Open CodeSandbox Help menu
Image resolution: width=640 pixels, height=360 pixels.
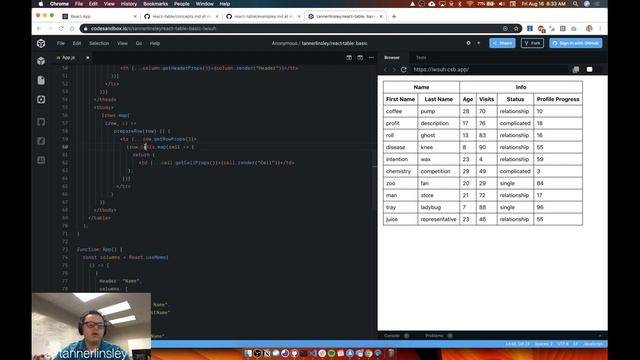(x=155, y=43)
